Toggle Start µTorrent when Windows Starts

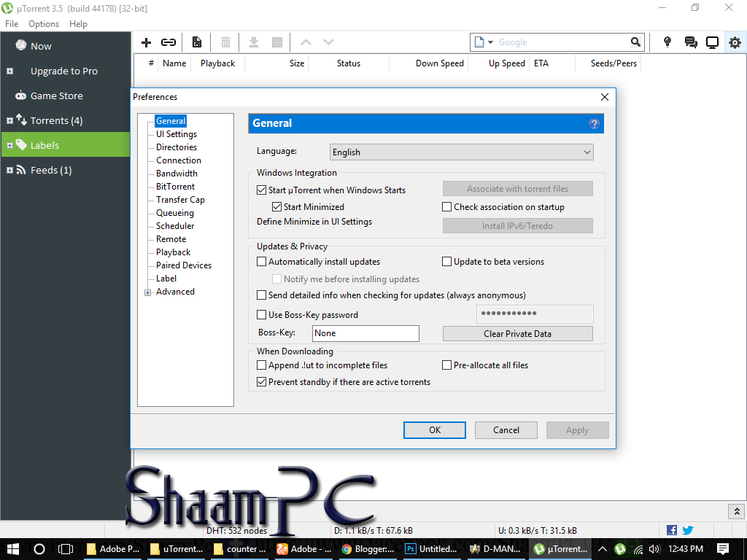click(x=261, y=190)
